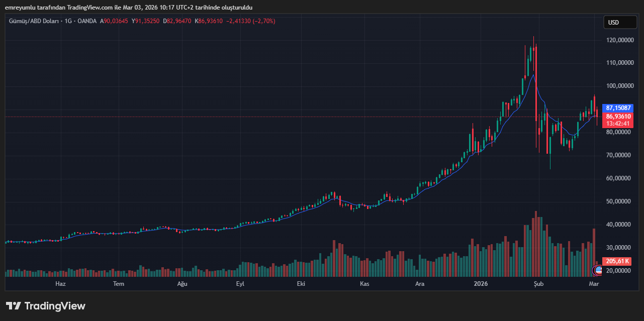Click the Mar marker on time axis
The height and width of the screenshot is (321, 644).
point(594,284)
